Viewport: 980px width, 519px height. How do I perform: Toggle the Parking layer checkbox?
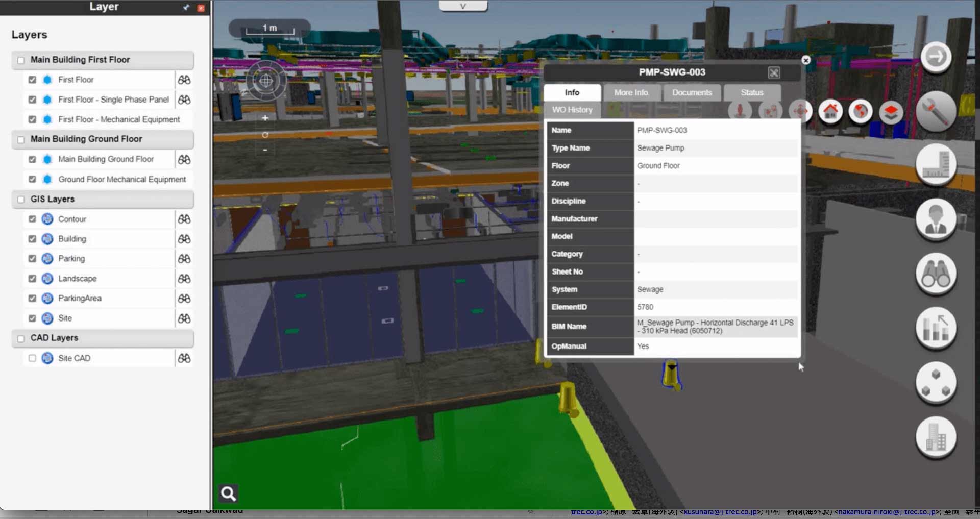coord(33,259)
